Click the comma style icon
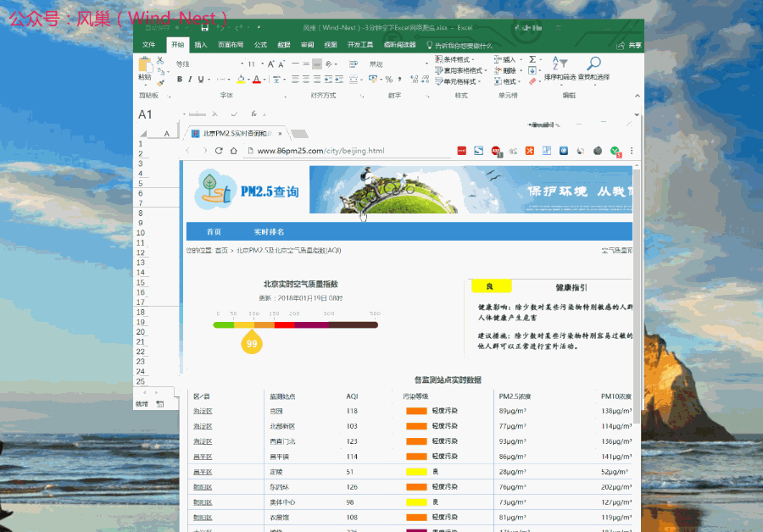763x532 pixels. pos(399,80)
